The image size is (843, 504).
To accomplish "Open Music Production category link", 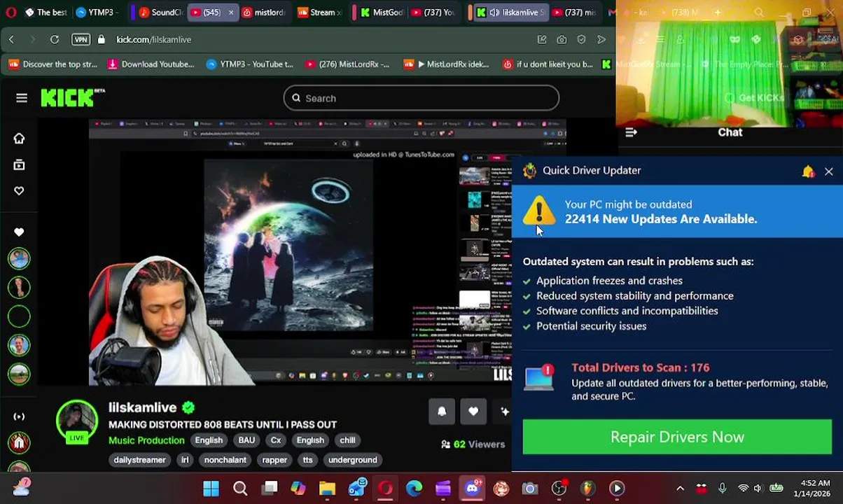I will (146, 440).
